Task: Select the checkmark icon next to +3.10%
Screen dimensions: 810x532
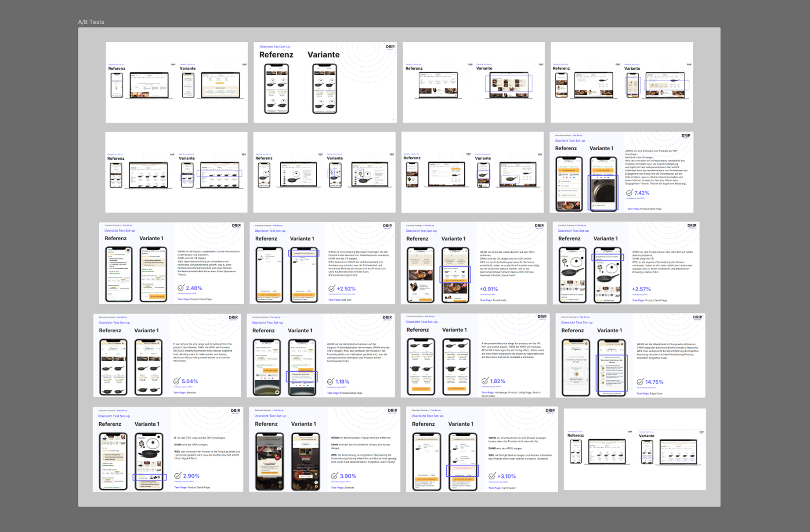Action: [492, 476]
